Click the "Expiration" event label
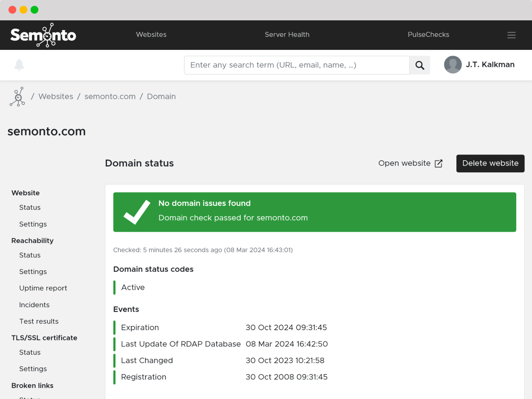The image size is (532, 399). (x=140, y=328)
